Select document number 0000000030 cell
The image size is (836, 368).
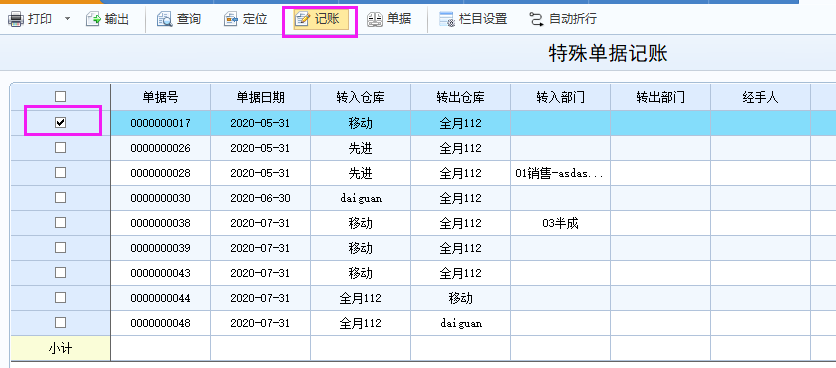(x=160, y=198)
